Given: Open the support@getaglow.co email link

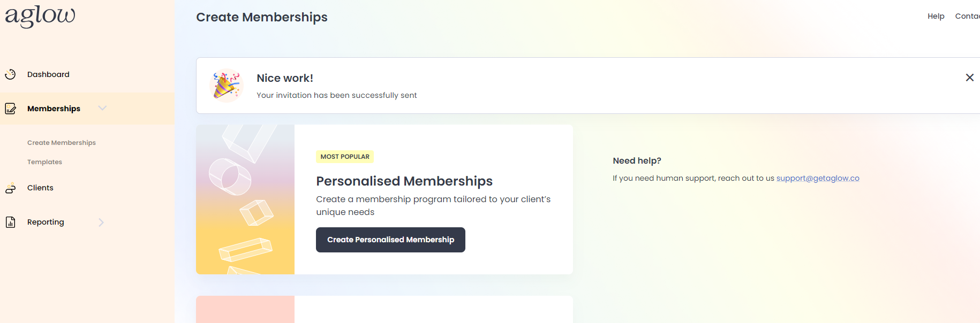Looking at the screenshot, I should (x=817, y=178).
